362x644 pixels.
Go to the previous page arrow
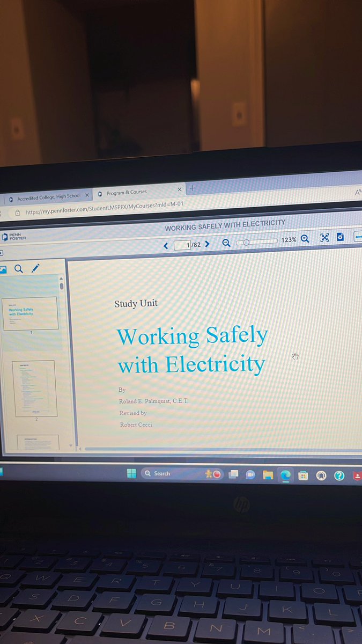(166, 245)
